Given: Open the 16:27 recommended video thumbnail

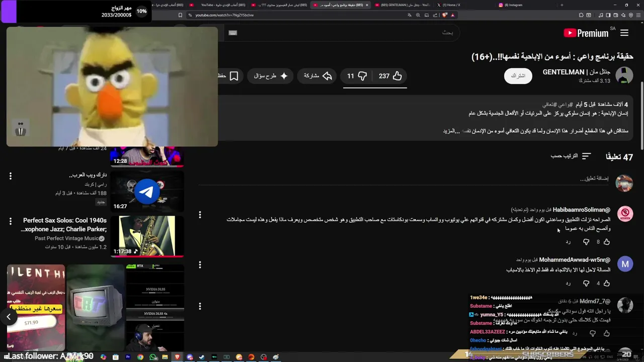Looking at the screenshot, I should pyautogui.click(x=147, y=191).
